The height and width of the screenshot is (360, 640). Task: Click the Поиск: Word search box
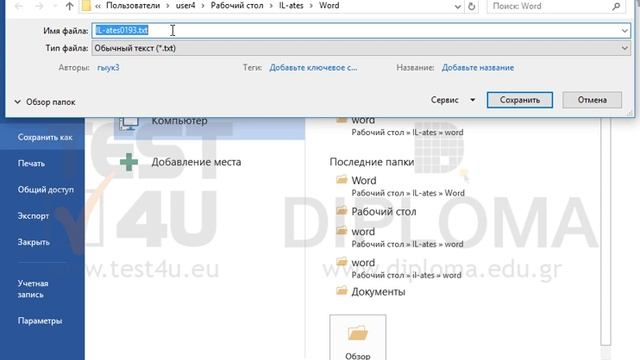pos(556,6)
